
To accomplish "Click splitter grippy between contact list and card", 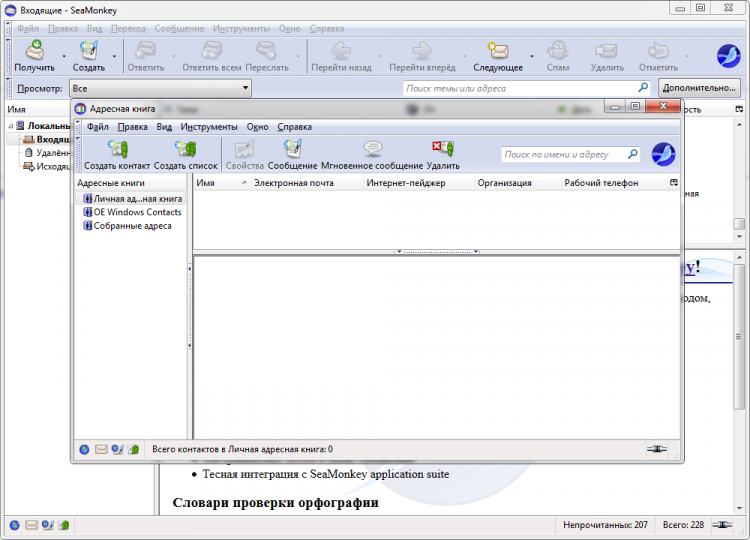I will [x=437, y=252].
